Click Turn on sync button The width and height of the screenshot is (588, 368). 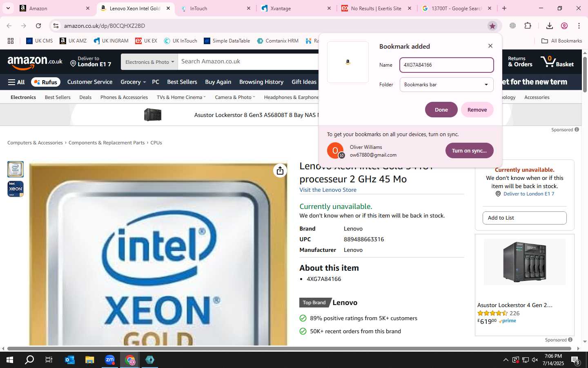(469, 150)
